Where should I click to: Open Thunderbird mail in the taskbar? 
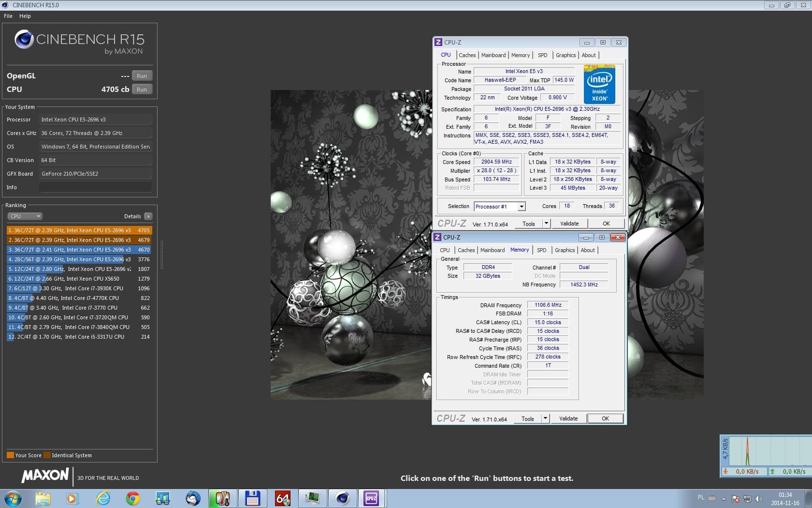click(193, 498)
